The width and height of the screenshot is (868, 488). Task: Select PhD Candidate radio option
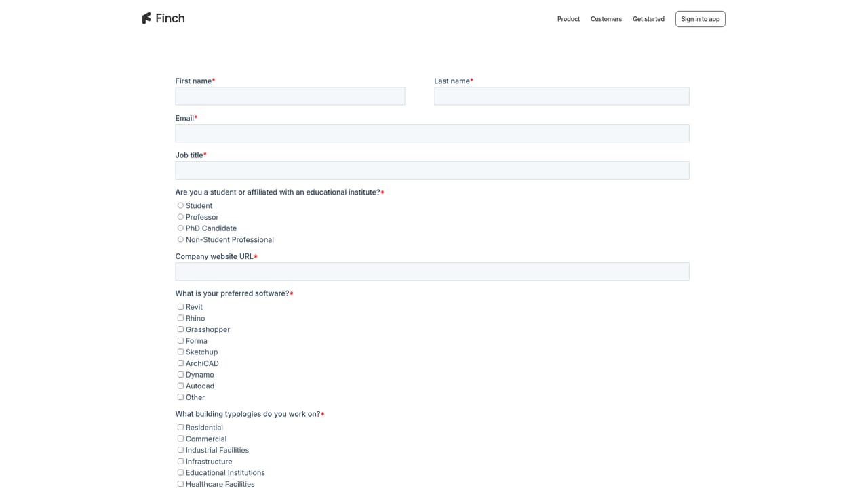coord(180,228)
